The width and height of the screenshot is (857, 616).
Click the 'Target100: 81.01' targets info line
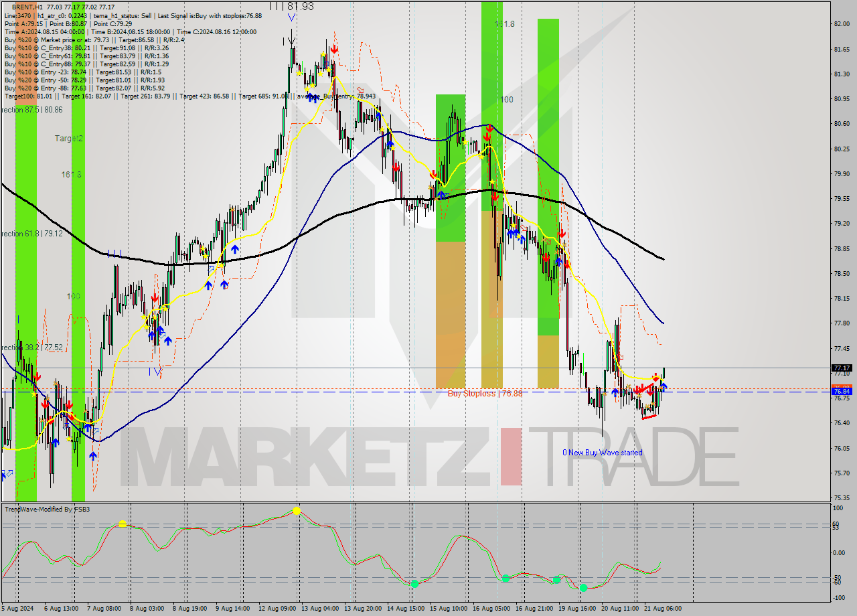tap(190, 96)
